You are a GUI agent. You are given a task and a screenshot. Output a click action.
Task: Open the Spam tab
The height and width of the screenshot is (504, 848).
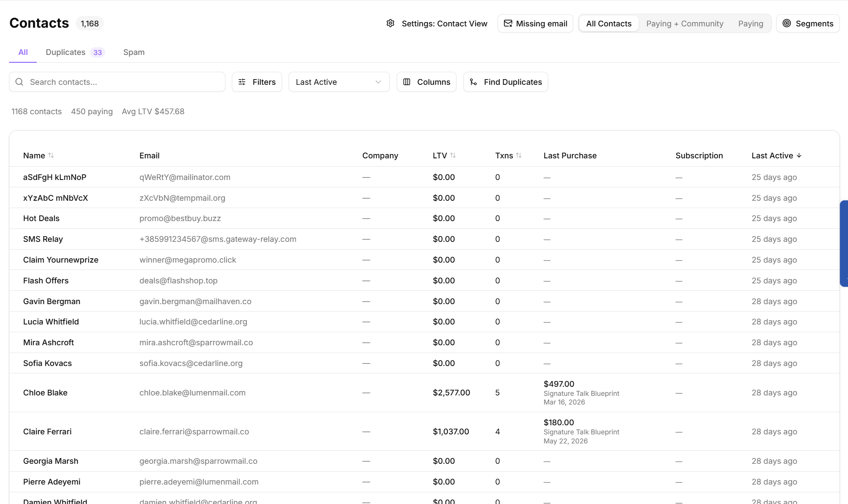[x=134, y=52]
